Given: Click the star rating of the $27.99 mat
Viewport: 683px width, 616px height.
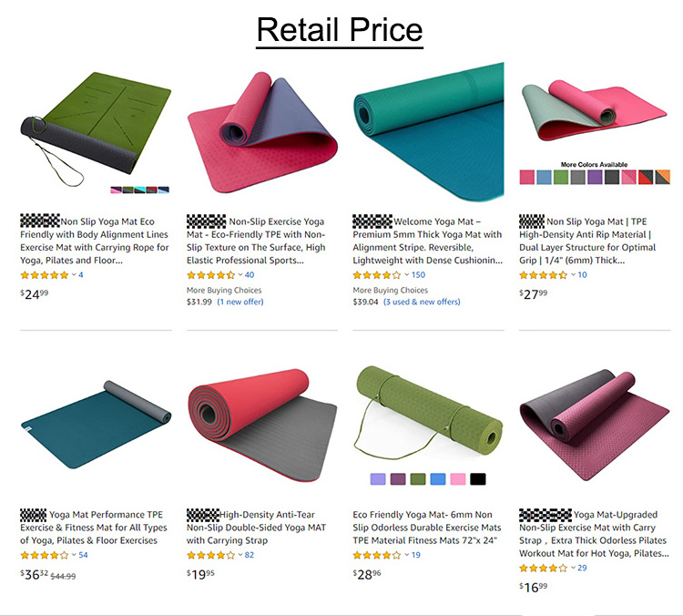Looking at the screenshot, I should click(543, 275).
